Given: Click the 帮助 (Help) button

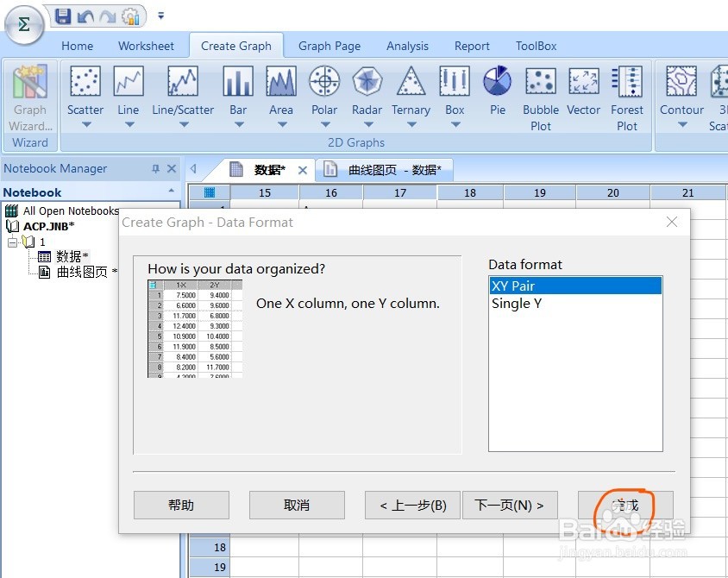Looking at the screenshot, I should [181, 506].
